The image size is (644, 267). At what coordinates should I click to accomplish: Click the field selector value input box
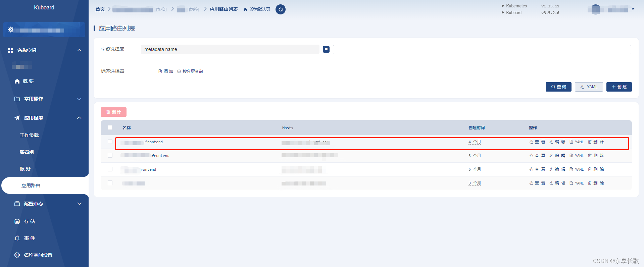pos(482,50)
